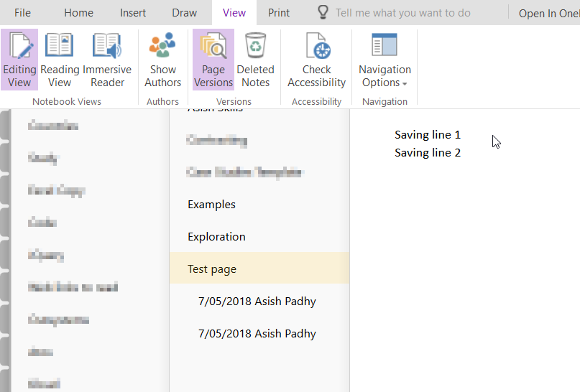Click the Tell me search box
This screenshot has width=580, height=392.
click(402, 13)
